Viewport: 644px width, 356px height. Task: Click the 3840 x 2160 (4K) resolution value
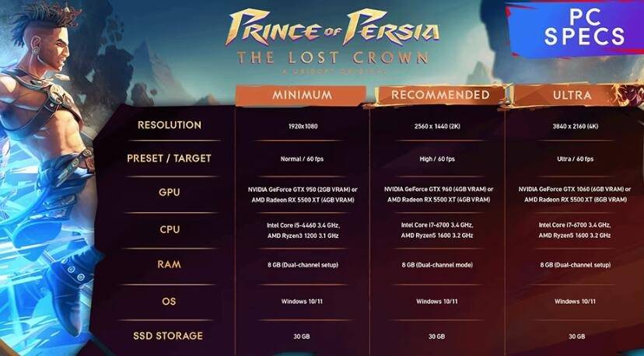[x=576, y=126]
